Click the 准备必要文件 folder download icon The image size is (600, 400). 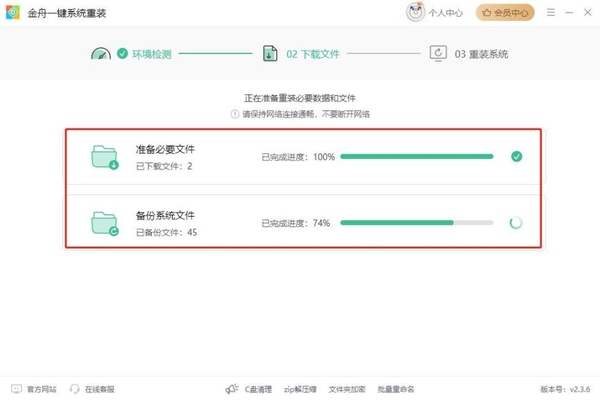point(105,157)
